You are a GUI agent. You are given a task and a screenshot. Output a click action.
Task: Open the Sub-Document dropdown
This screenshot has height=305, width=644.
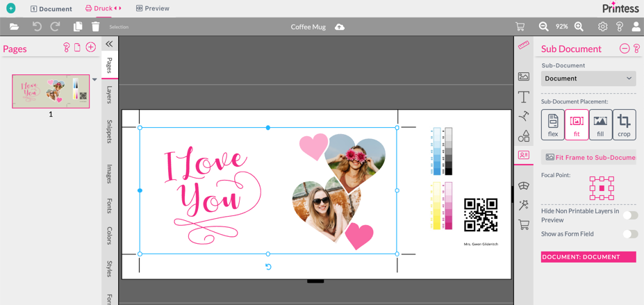point(588,79)
